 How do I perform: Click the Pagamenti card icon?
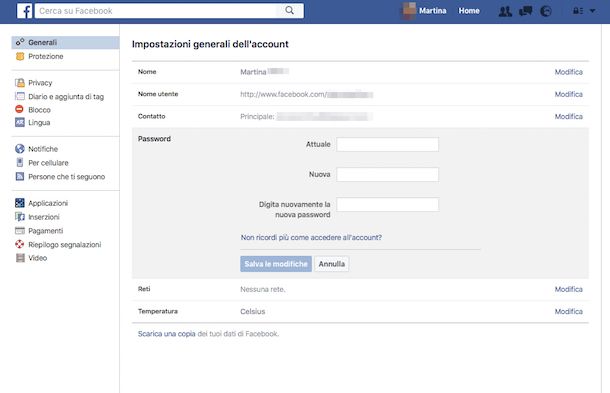[x=20, y=231]
